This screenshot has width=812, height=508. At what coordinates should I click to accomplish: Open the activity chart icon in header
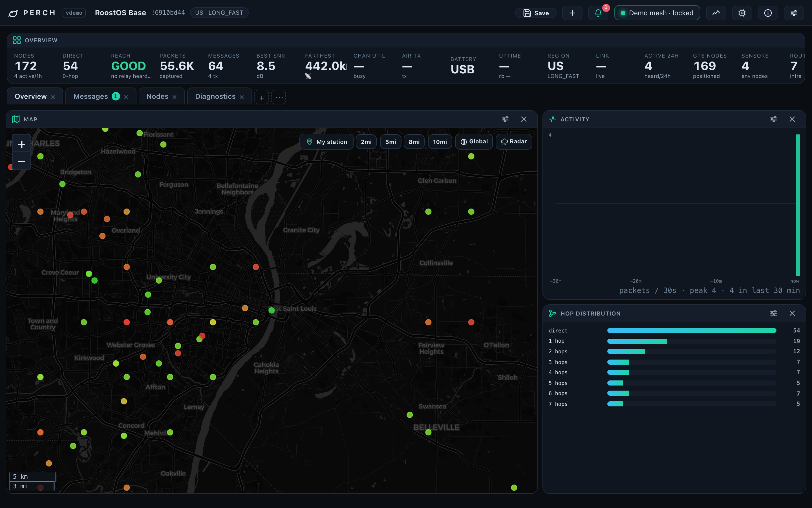pos(716,13)
